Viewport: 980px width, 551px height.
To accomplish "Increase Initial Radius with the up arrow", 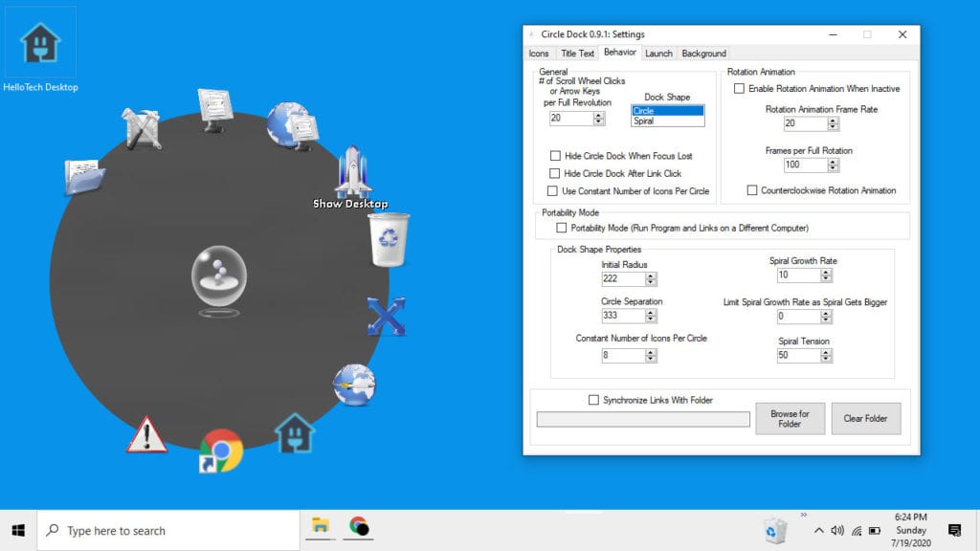I will coord(652,275).
